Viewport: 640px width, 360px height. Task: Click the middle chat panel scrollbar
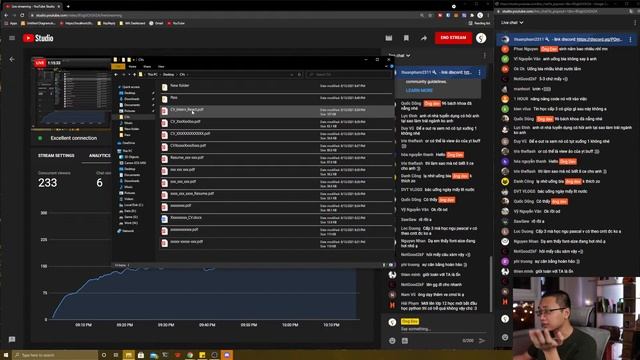(x=491, y=283)
